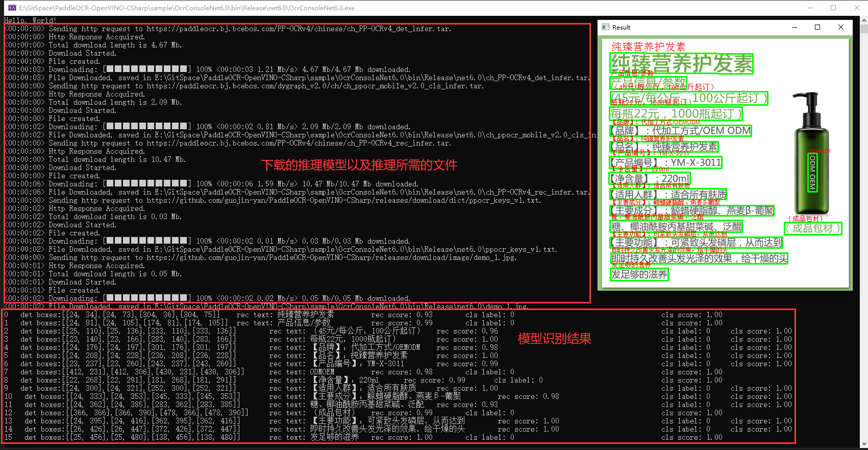Click the "4.67 Mb/4.67 Mb downloaded" progress line
Screen dimensions: 868x450
[207, 69]
